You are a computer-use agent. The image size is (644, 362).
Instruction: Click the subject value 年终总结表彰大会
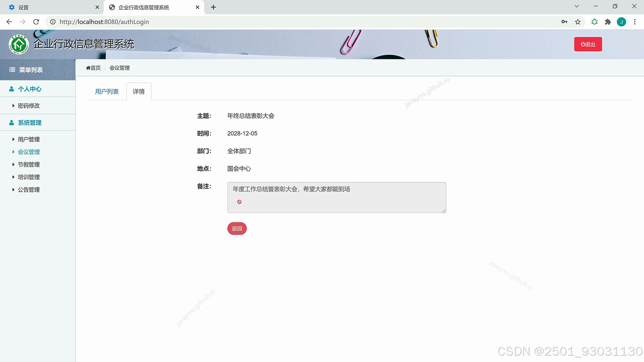[x=251, y=116]
